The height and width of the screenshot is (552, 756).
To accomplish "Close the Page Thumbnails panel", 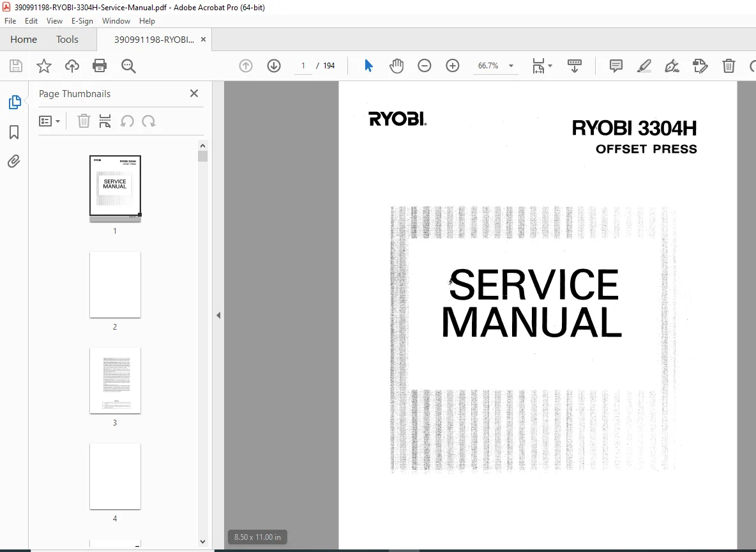I will pos(194,94).
